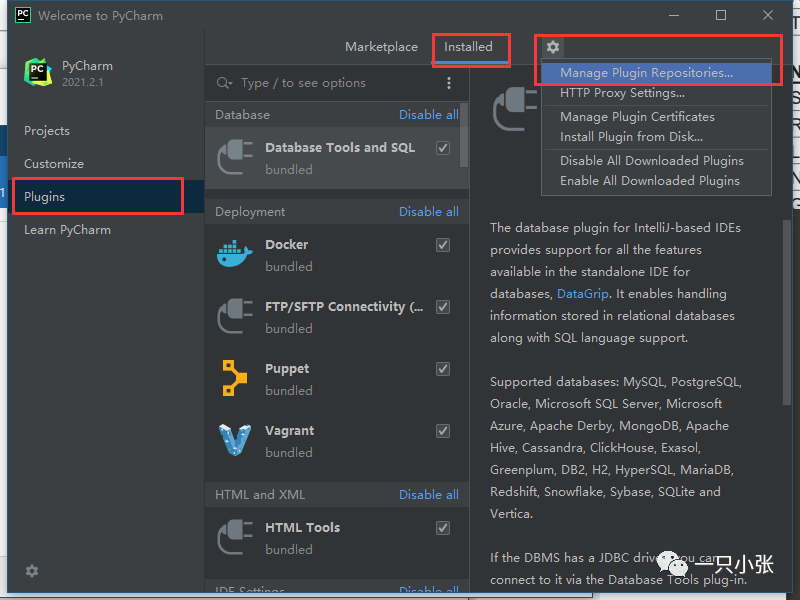Screen dimensions: 800x600
Task: Choose Manage Plugin Repositories menu item
Action: [656, 72]
